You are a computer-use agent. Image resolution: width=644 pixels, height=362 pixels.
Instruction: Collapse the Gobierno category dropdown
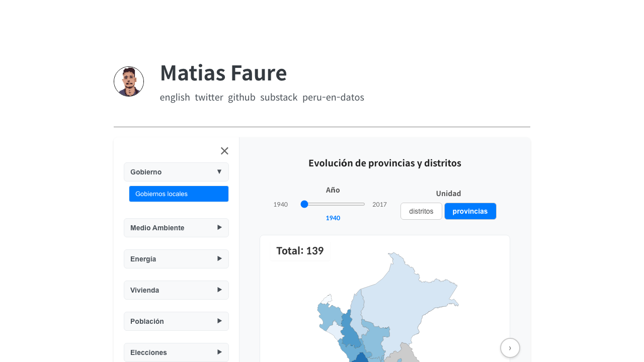176,172
